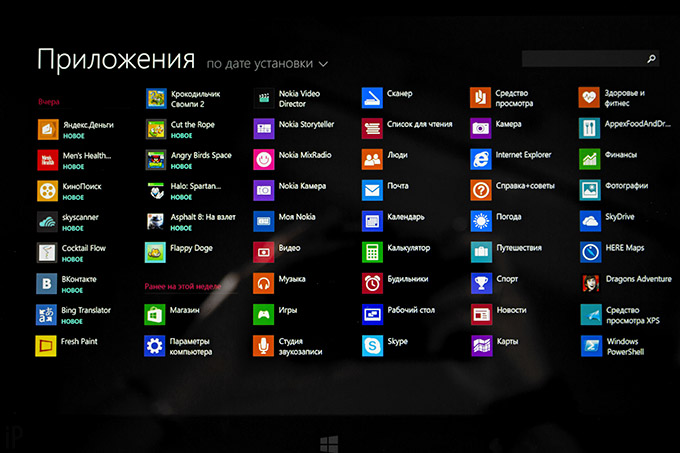Open the Яндекс.Деньги app icon
The height and width of the screenshot is (453, 680).
48,129
